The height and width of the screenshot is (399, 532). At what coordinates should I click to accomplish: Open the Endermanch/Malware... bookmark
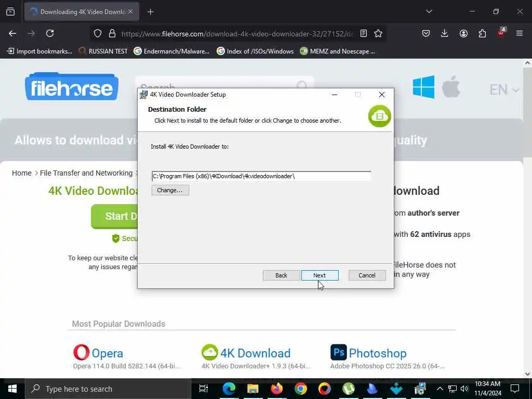[171, 51]
